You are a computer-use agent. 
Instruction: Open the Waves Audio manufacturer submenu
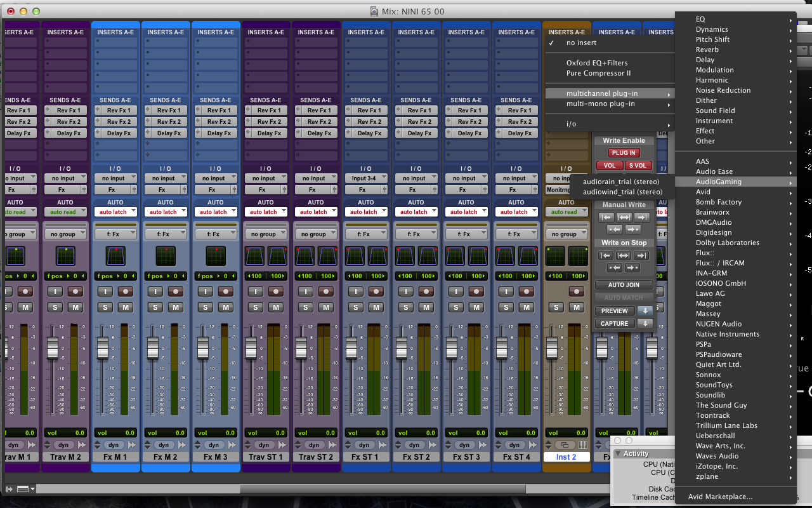point(736,456)
